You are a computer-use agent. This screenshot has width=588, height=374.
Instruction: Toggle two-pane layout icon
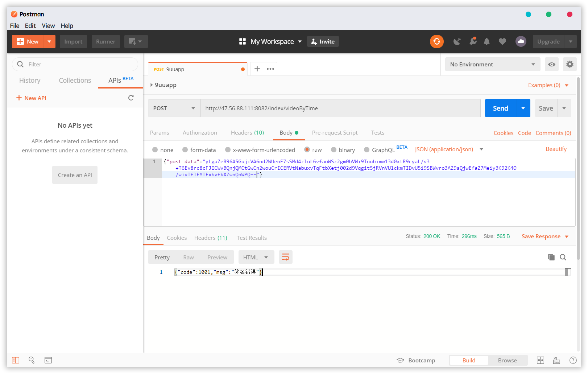(541, 360)
